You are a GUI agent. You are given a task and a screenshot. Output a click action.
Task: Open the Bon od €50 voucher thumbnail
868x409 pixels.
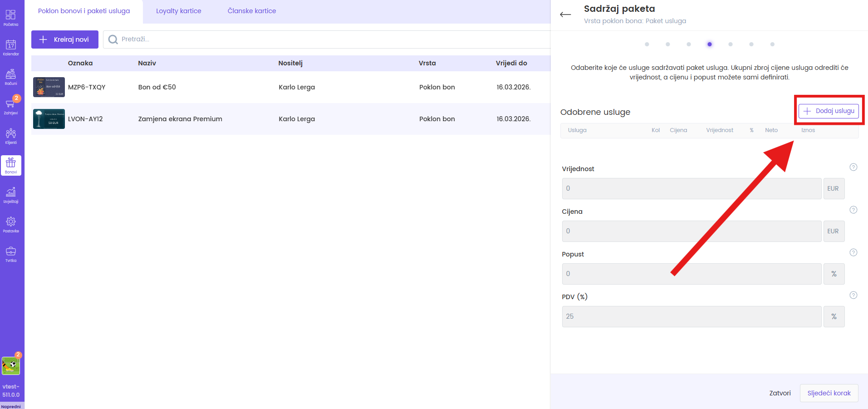click(x=49, y=87)
